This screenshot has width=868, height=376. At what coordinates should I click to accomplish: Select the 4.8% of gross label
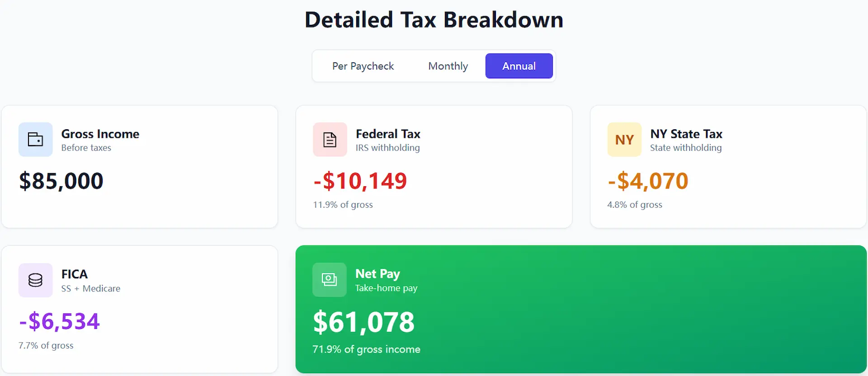pyautogui.click(x=634, y=204)
